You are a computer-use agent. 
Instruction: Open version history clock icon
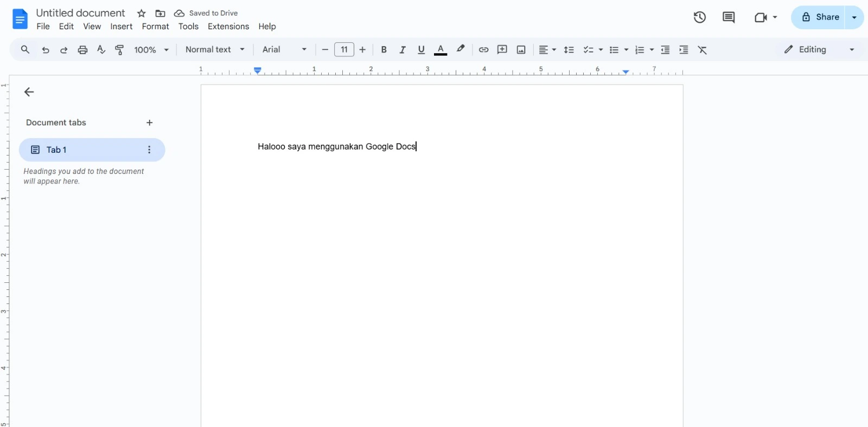[699, 17]
